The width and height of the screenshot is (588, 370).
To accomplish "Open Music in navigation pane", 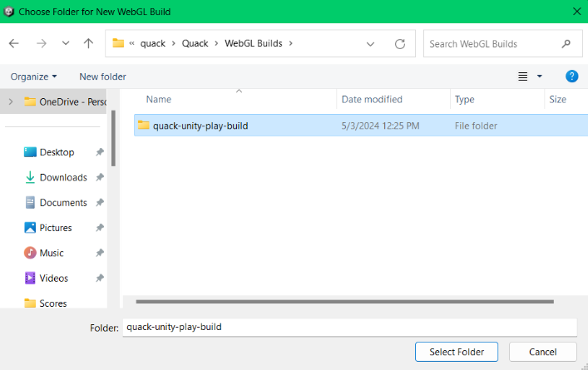I will 44,253.
